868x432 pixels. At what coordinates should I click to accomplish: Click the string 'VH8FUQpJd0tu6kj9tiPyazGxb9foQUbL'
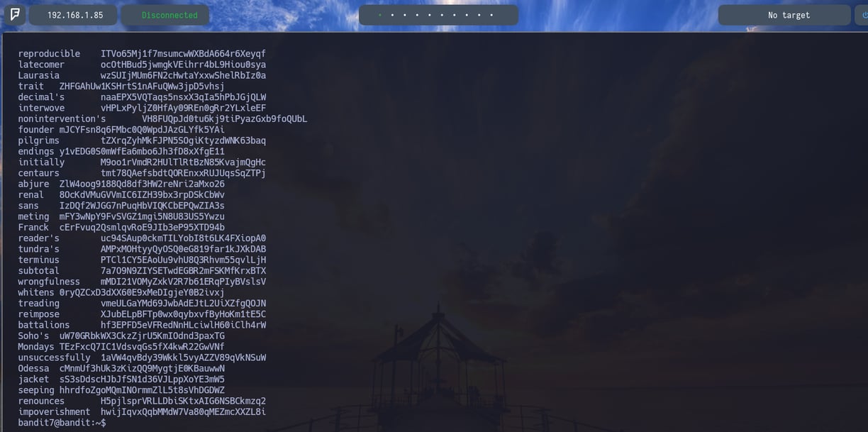click(225, 119)
